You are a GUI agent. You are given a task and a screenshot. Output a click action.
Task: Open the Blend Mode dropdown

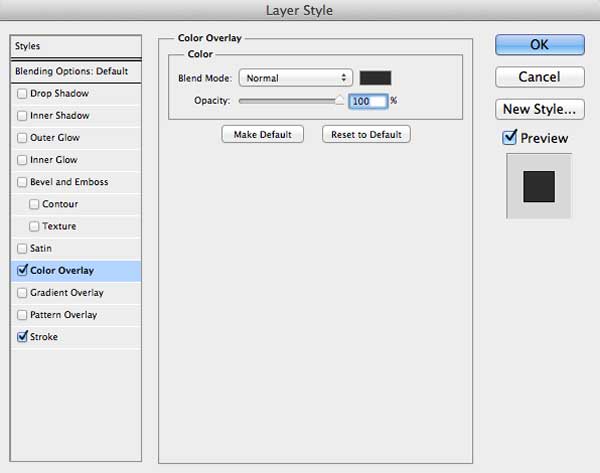[295, 78]
